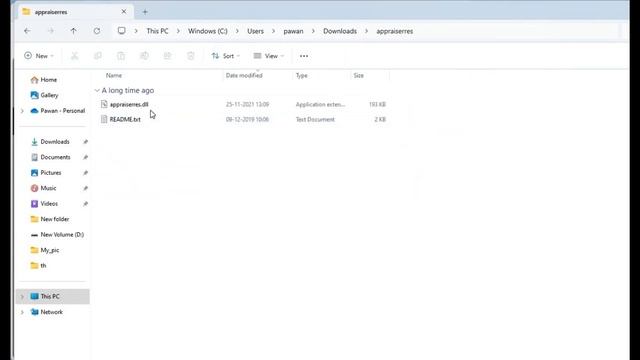
Task: Expand the This PC tree node
Action: click(x=22, y=297)
